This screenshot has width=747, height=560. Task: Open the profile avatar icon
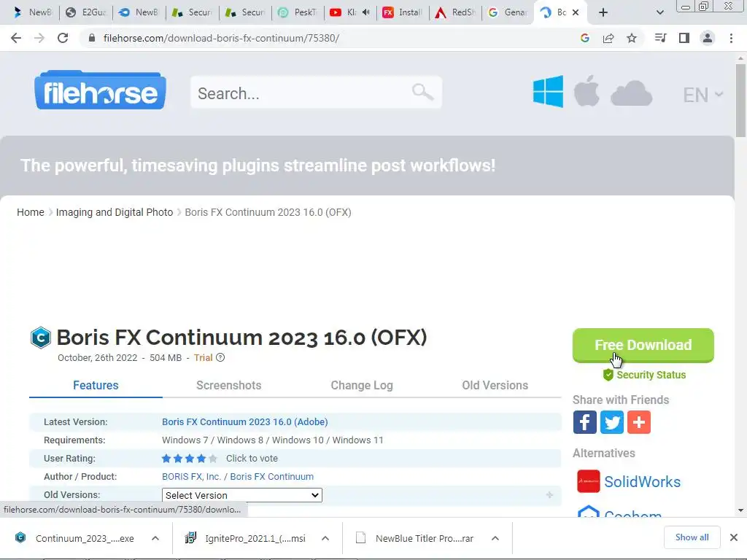click(708, 38)
